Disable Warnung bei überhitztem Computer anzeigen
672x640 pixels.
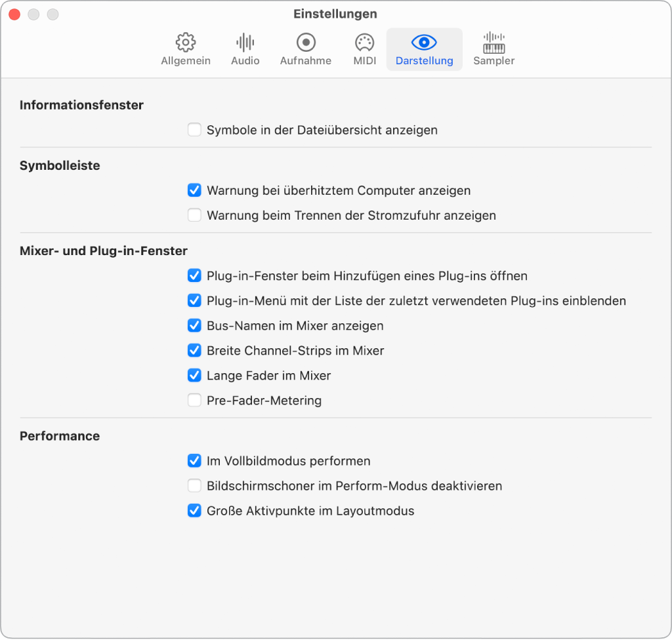click(194, 191)
